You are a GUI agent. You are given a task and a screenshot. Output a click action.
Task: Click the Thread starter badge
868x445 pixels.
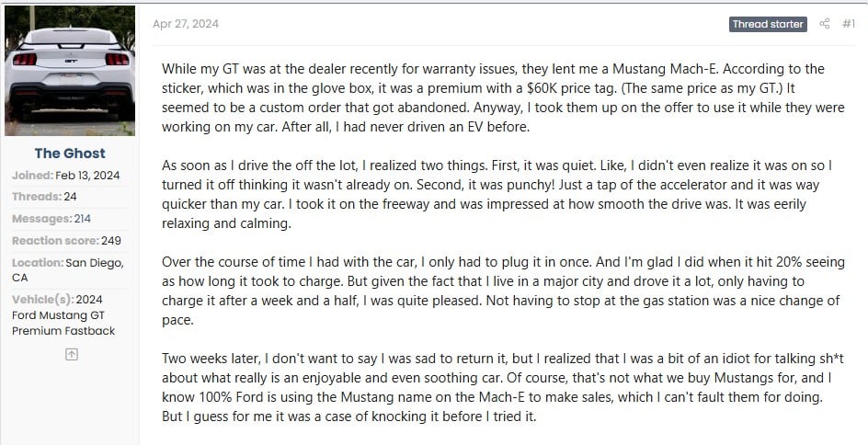pyautogui.click(x=768, y=24)
